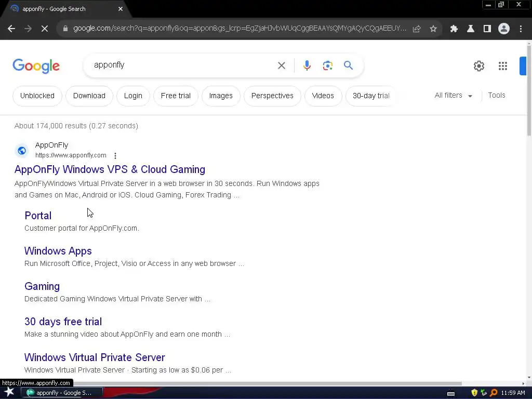This screenshot has width=532, height=399.
Task: Click the 11:59 AM taskbar clock
Action: 513,393
